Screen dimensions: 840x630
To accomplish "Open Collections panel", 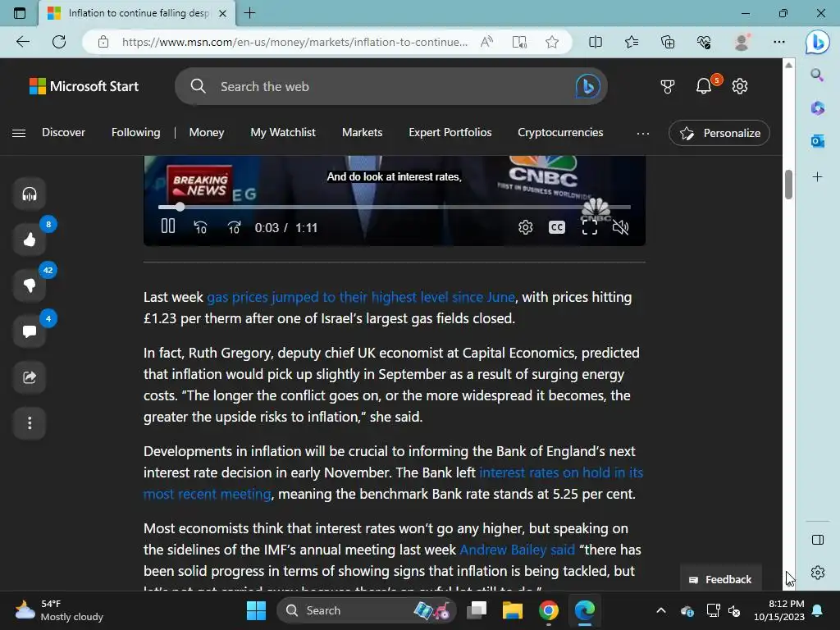I will point(668,42).
